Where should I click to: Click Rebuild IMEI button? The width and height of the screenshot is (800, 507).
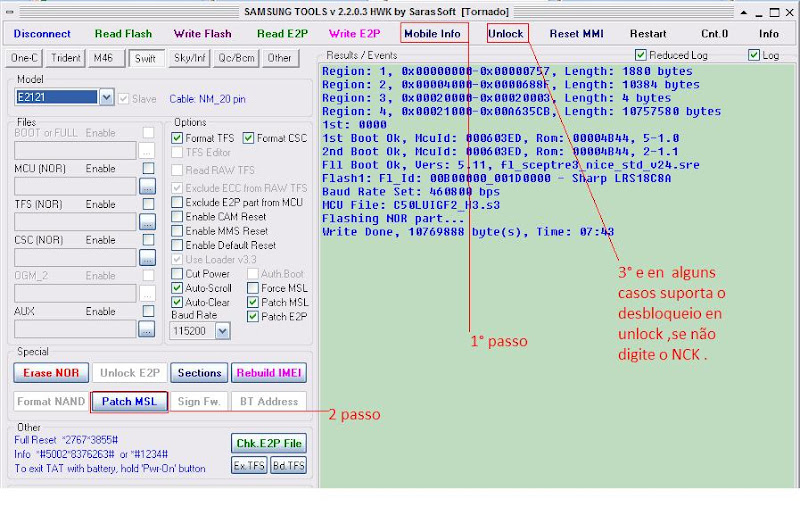[269, 373]
